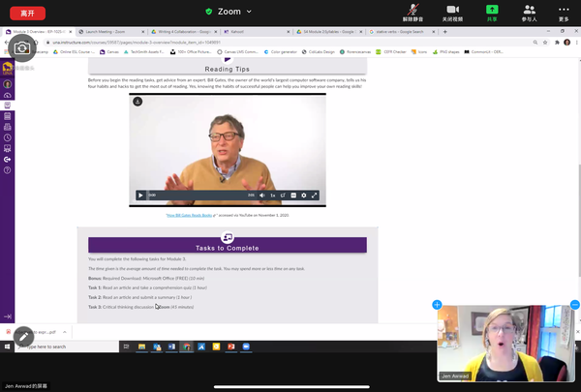Image resolution: width=581 pixels, height=392 pixels.
Task: Switch to the Launch Meeting - Zoom tab
Action: pyautogui.click(x=107, y=32)
